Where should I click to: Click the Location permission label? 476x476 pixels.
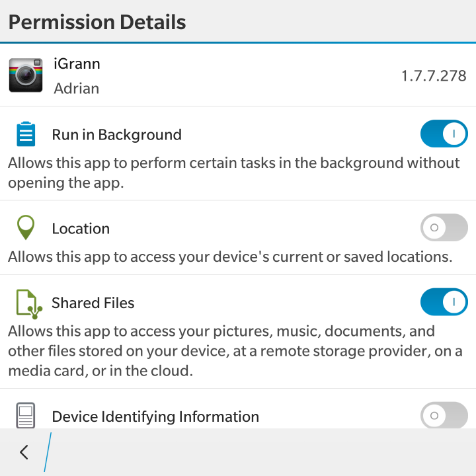click(x=81, y=229)
